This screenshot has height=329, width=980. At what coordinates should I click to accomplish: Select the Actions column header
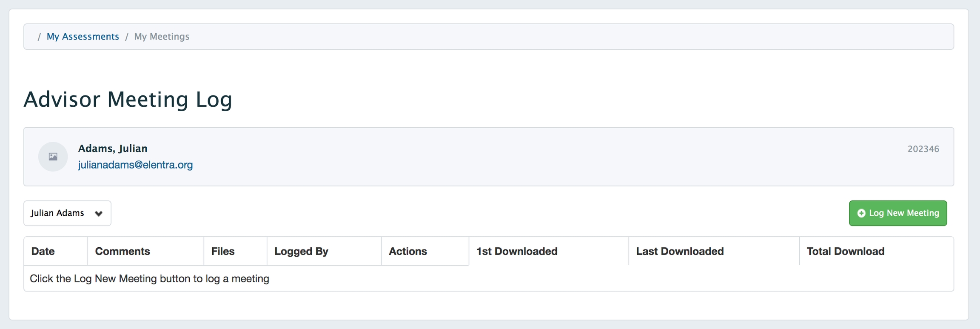pos(407,251)
